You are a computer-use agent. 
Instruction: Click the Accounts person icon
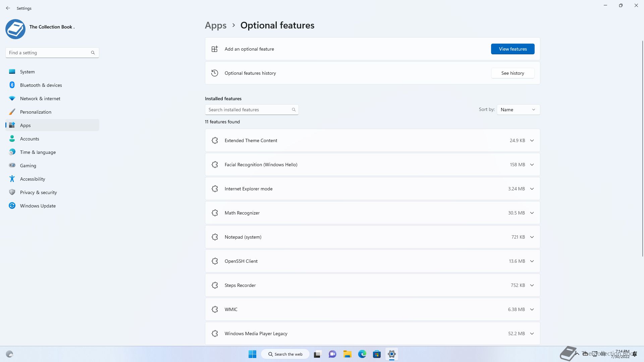12,139
